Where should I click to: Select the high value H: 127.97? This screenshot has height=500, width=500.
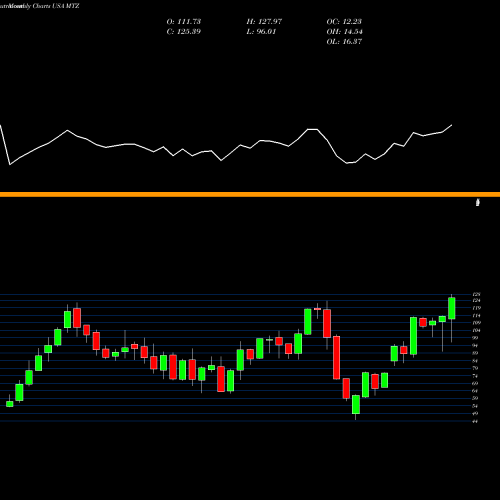pos(264,22)
